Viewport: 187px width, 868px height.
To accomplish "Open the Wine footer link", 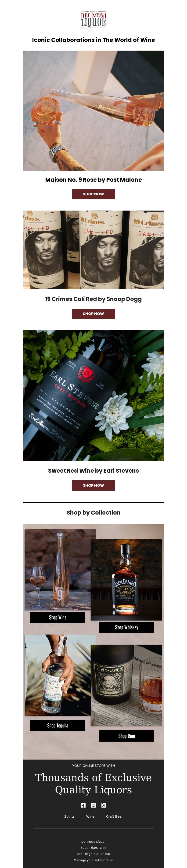I will point(90,816).
